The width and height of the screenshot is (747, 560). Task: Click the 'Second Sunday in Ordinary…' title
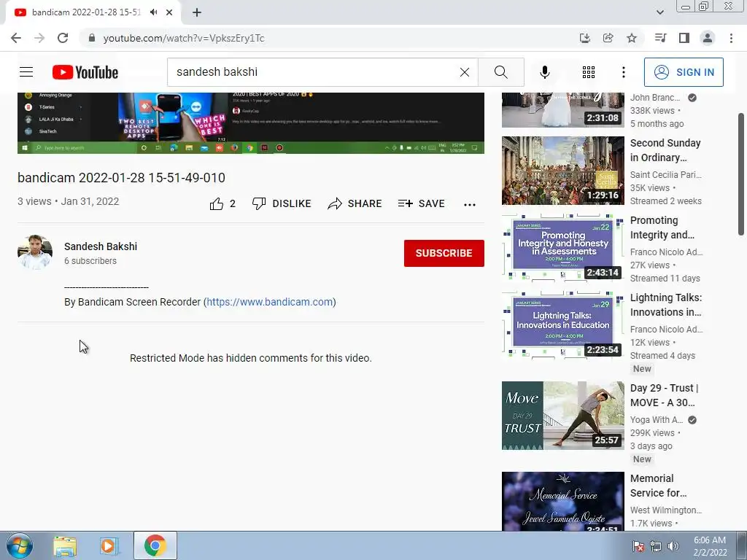(665, 150)
